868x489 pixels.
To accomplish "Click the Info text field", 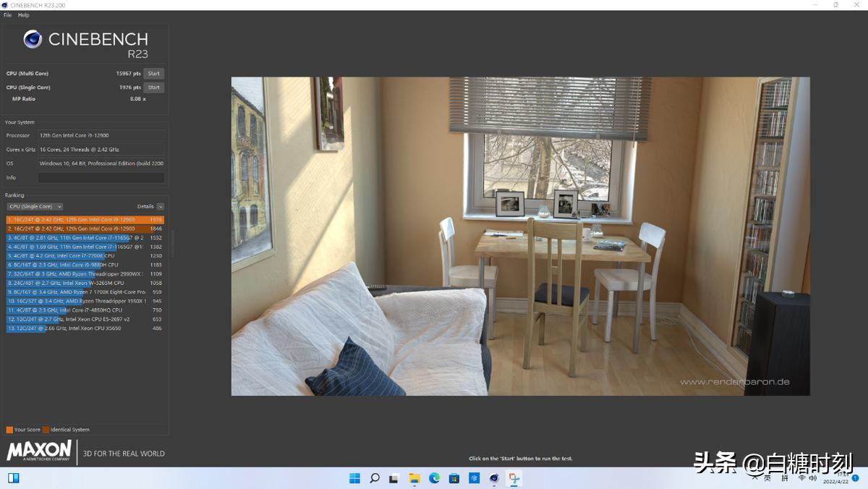I will 101,177.
